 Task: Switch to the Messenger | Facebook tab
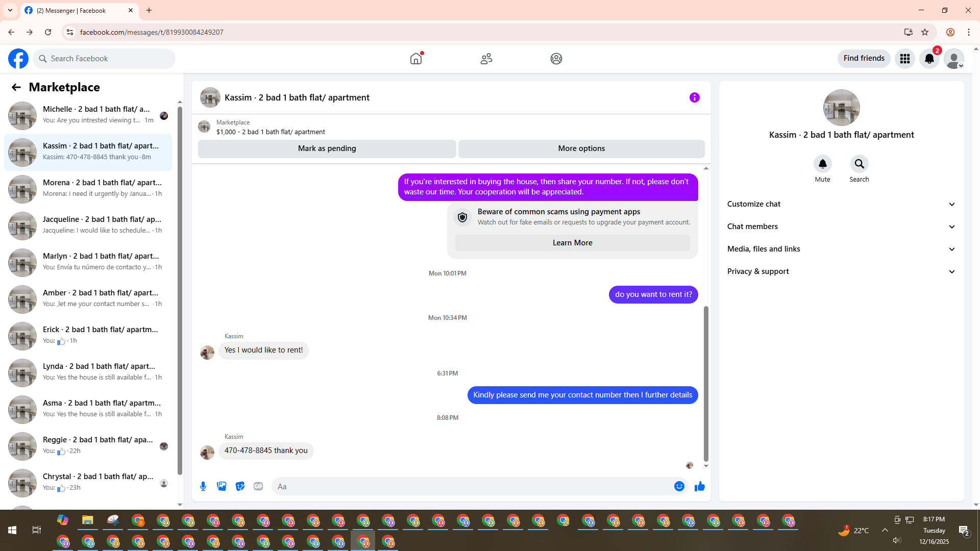[x=79, y=10]
